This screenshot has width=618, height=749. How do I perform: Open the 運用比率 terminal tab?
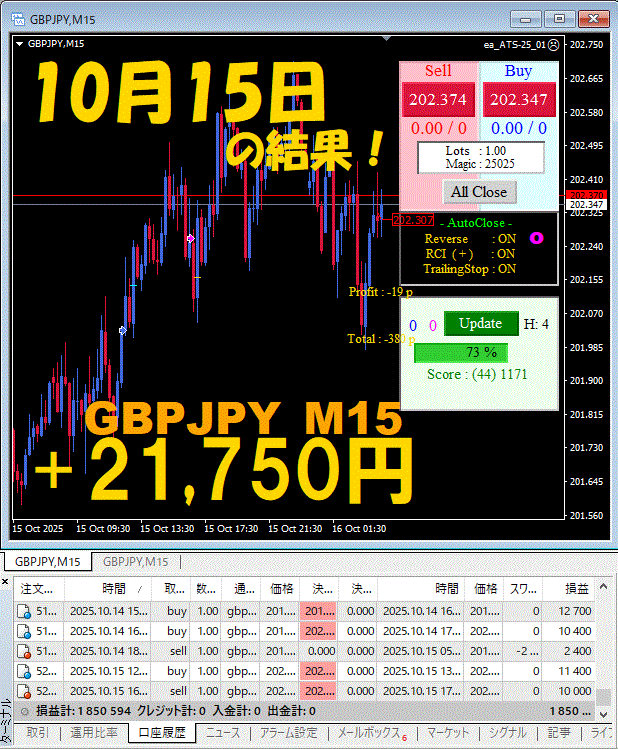tap(94, 733)
